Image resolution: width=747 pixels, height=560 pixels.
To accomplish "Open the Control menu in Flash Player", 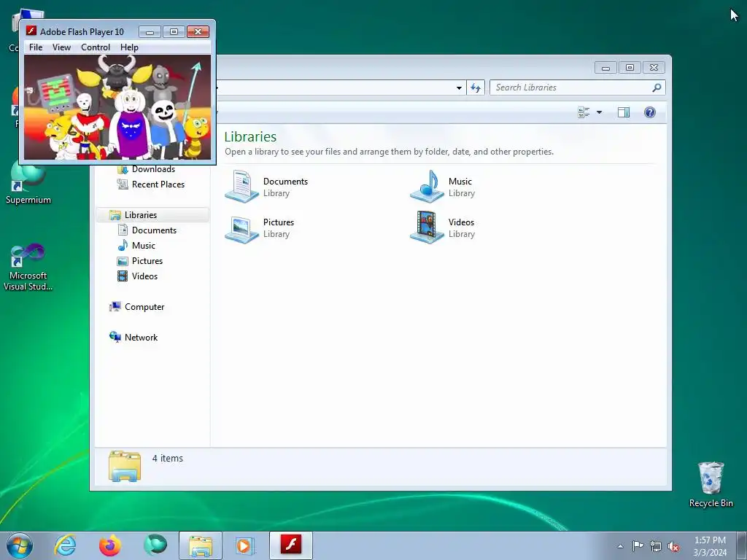I will pos(96,47).
